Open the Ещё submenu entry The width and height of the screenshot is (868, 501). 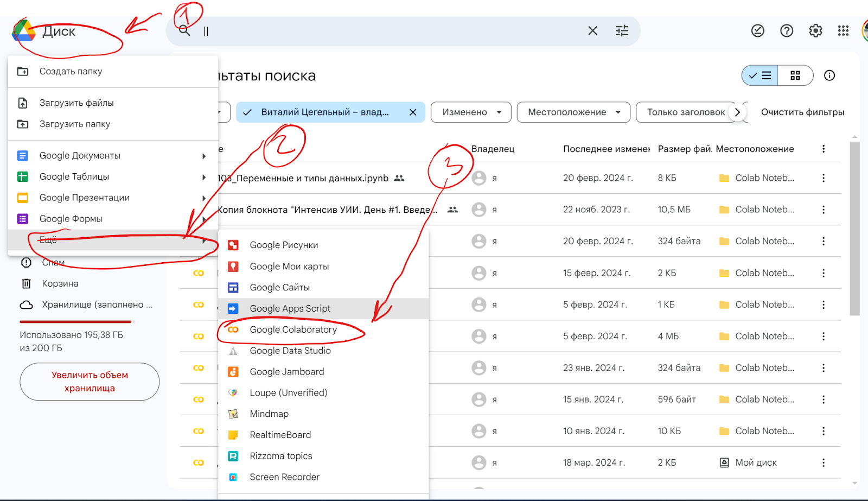(113, 240)
